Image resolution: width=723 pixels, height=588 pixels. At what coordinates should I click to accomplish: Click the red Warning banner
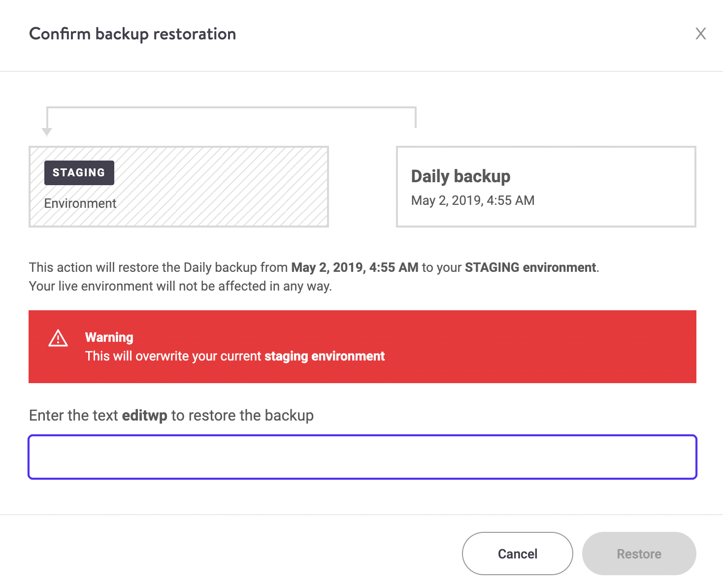[x=362, y=346]
